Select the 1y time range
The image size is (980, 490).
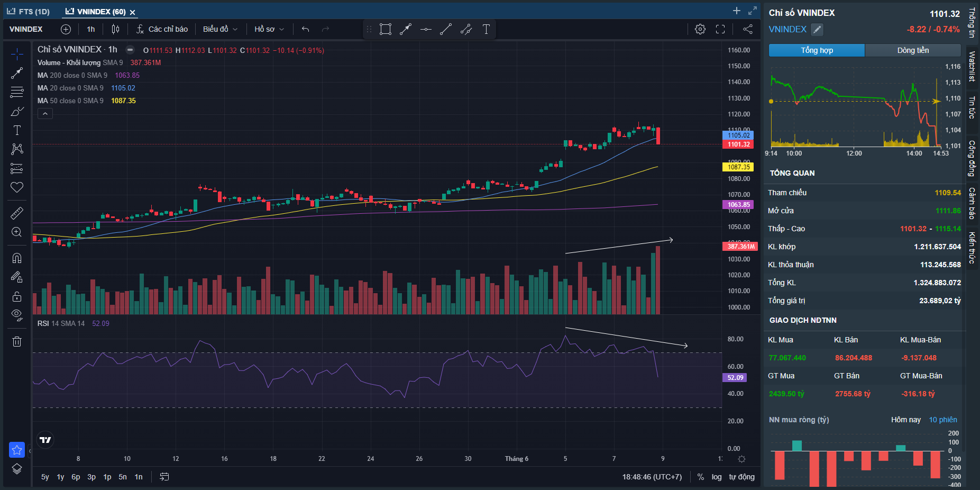coord(60,477)
